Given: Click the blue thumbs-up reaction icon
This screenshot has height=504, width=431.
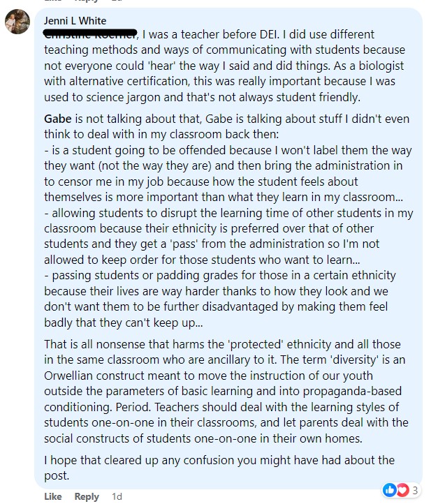Looking at the screenshot, I should click(x=388, y=489).
